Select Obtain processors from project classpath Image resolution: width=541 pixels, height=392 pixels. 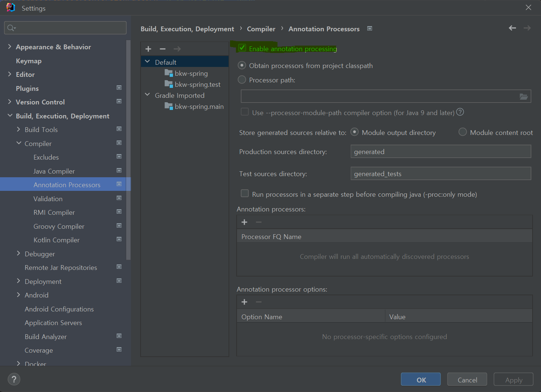242,65
